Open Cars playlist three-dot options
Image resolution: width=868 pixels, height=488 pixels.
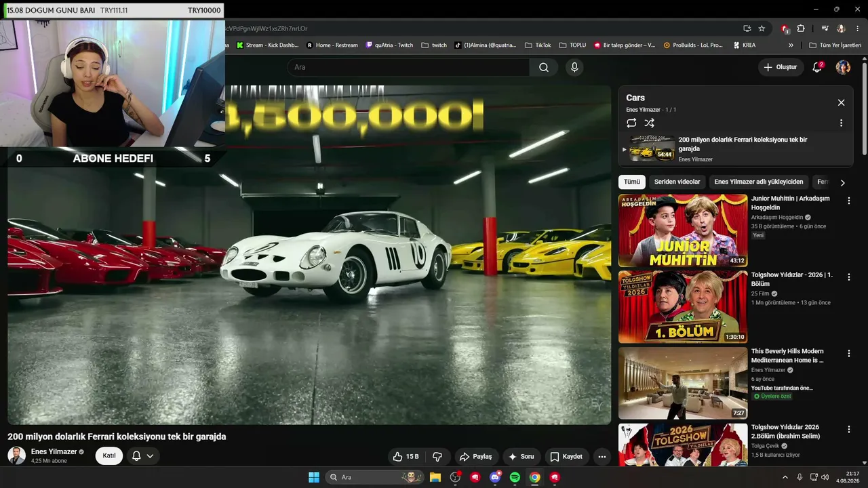(841, 123)
